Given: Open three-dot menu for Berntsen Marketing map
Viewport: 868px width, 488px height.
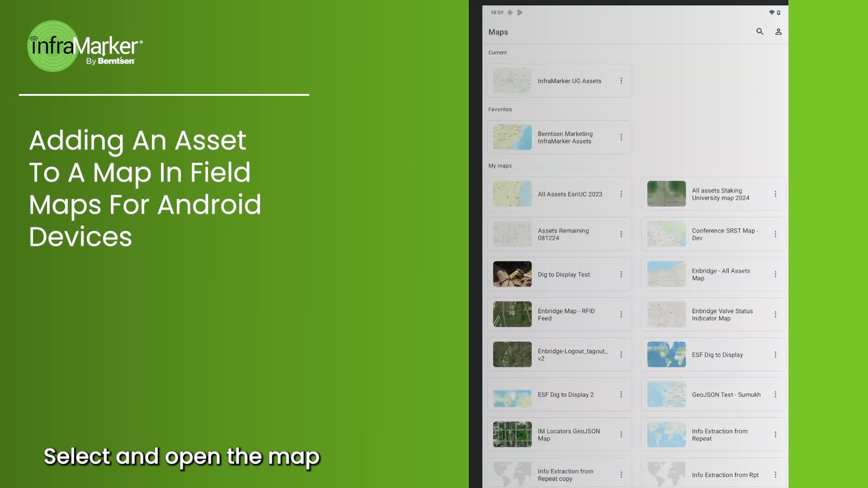Looking at the screenshot, I should tap(621, 137).
